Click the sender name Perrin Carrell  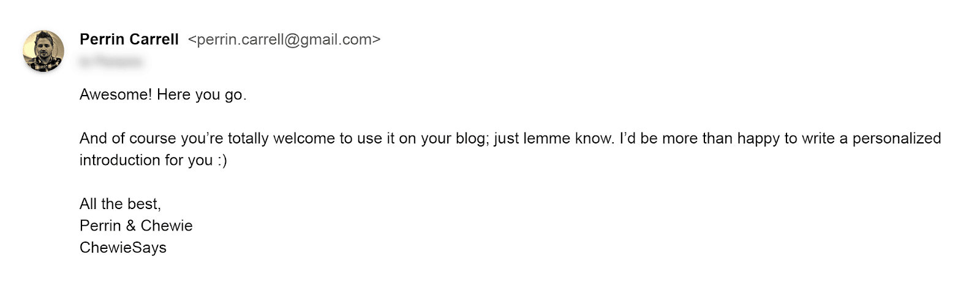pos(129,39)
